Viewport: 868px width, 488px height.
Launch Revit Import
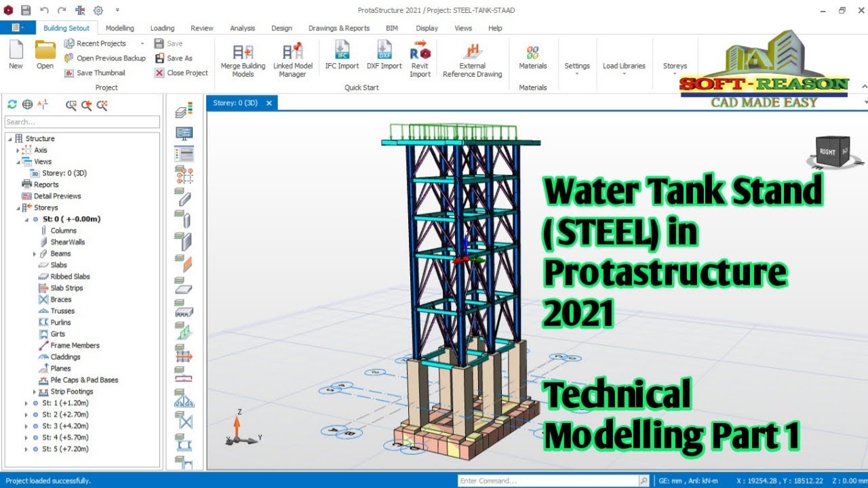(x=420, y=60)
